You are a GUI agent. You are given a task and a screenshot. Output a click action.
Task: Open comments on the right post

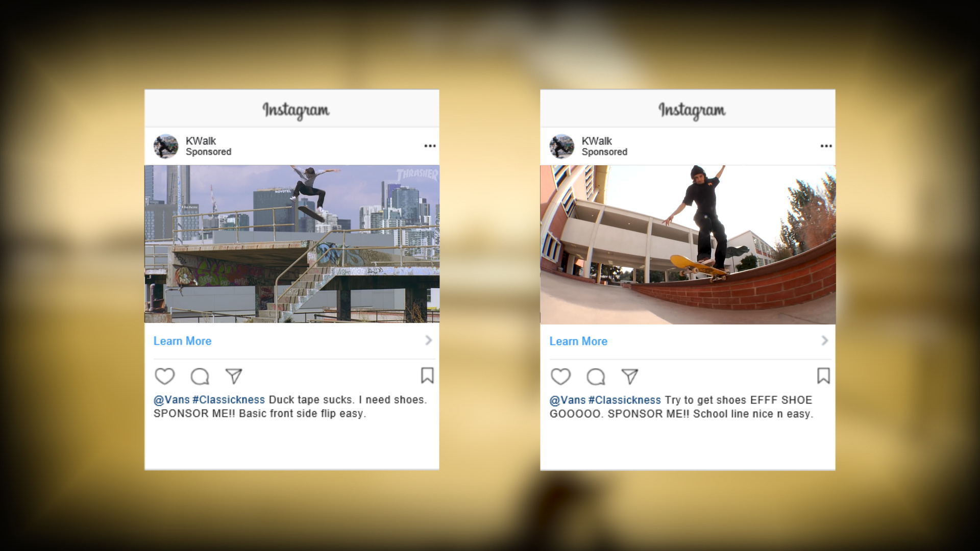[596, 377]
